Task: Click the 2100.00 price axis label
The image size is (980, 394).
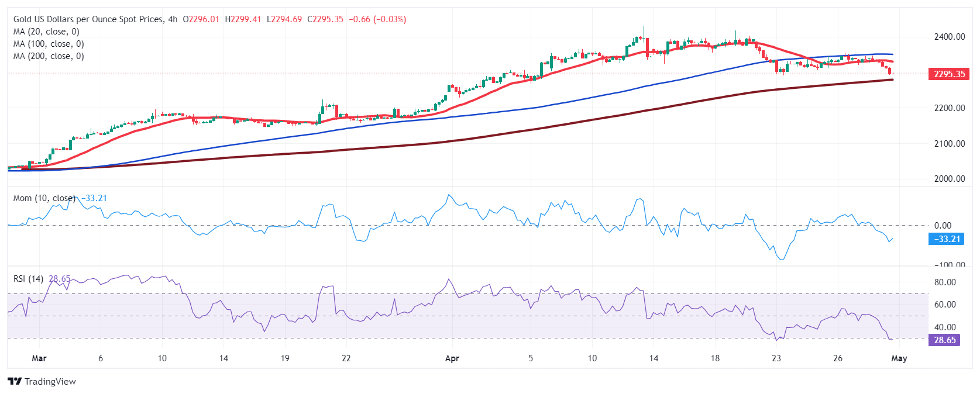Action: click(x=949, y=144)
